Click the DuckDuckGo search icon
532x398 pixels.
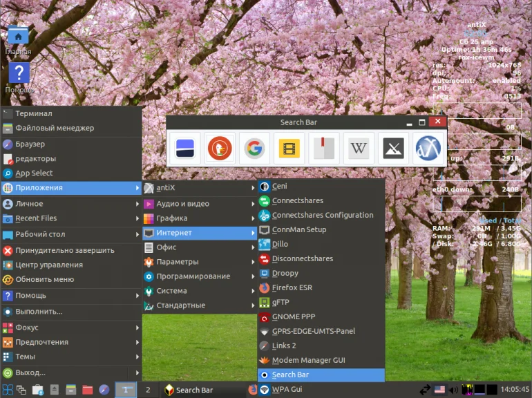pyautogui.click(x=220, y=148)
